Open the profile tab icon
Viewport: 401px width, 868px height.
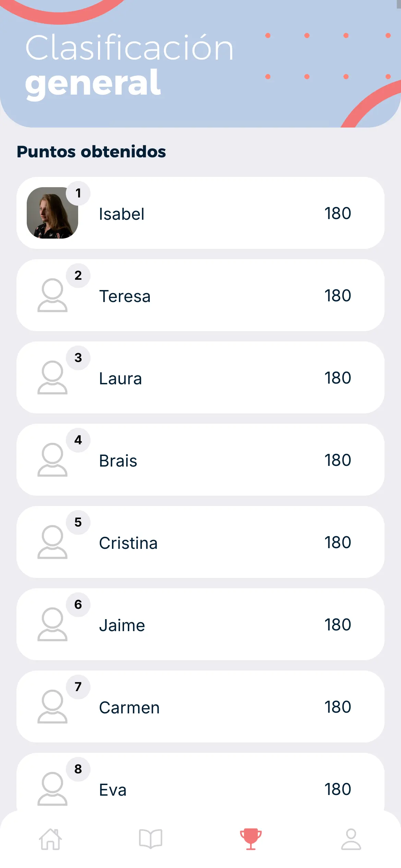coord(351,839)
